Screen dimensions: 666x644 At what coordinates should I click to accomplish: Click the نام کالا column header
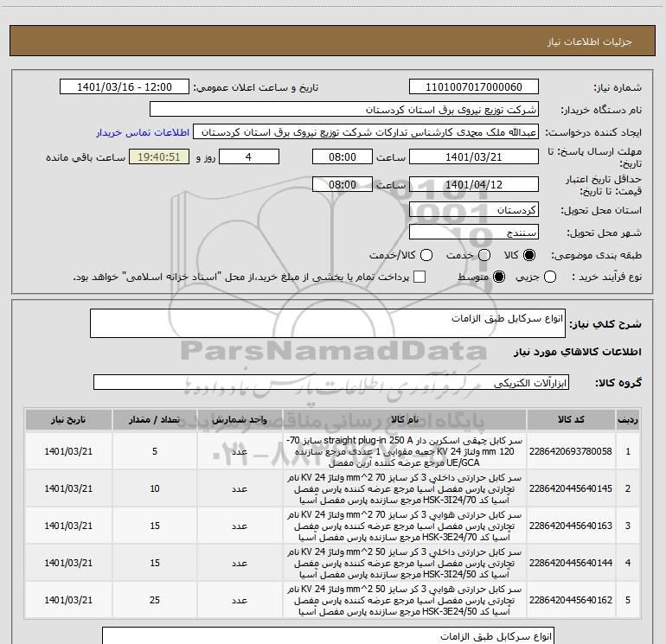tap(405, 420)
